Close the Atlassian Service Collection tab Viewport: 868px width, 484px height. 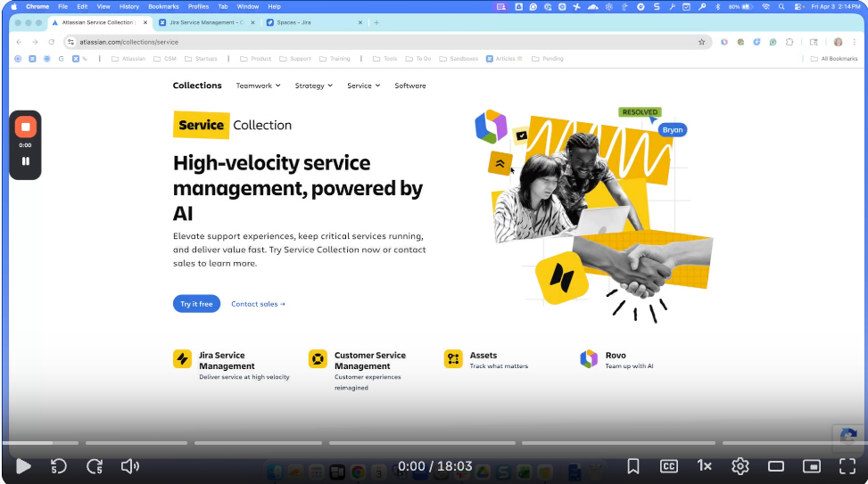tap(145, 22)
